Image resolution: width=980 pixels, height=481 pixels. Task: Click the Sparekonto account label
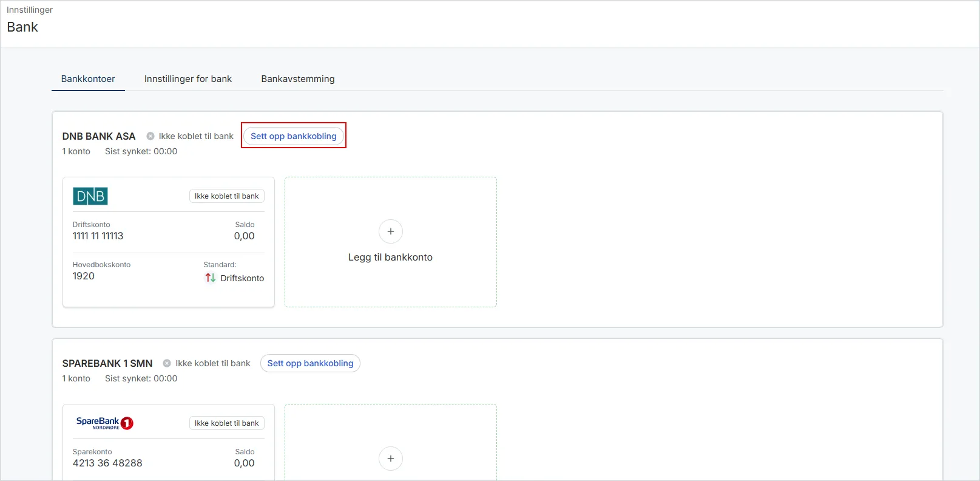92,452
